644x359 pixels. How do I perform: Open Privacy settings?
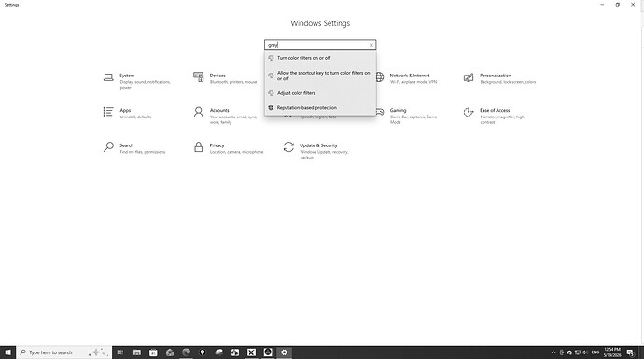click(x=228, y=147)
